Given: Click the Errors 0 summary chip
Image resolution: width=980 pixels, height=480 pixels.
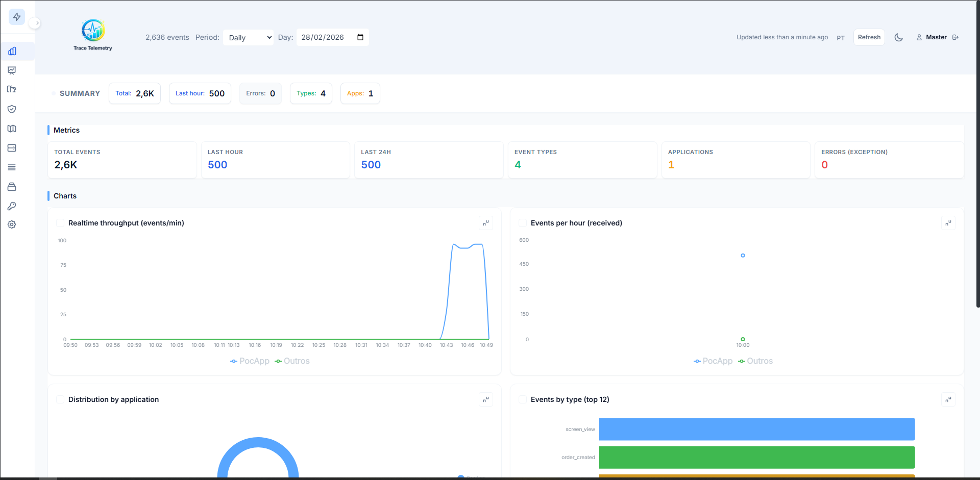Looking at the screenshot, I should click(260, 93).
